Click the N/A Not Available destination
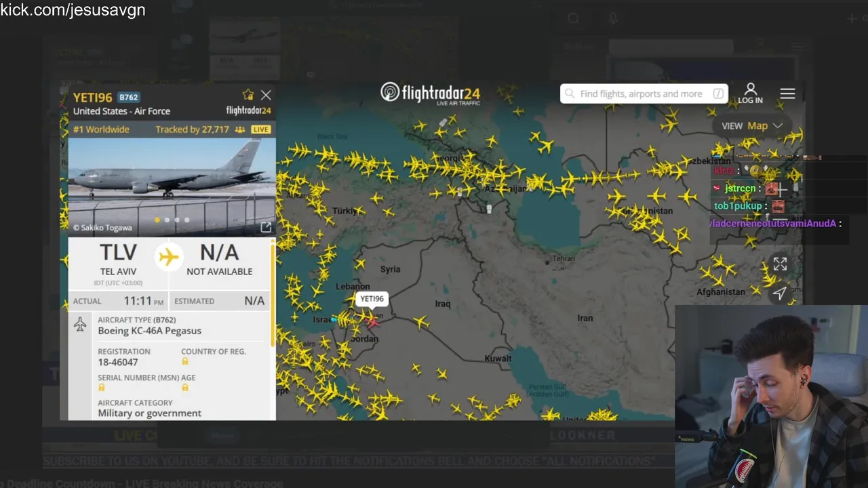Viewport: 868px width, 488px height. [219, 260]
